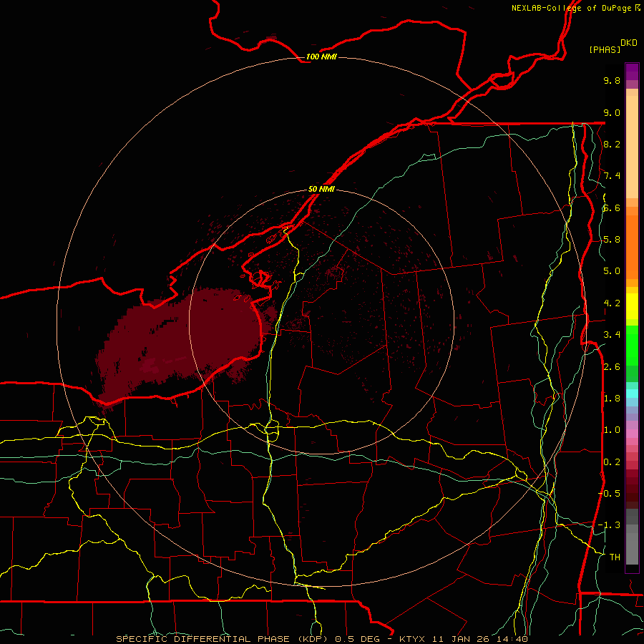The height and width of the screenshot is (644, 644).
Task: Pick the cyan segment of the color bar
Action: (x=632, y=394)
